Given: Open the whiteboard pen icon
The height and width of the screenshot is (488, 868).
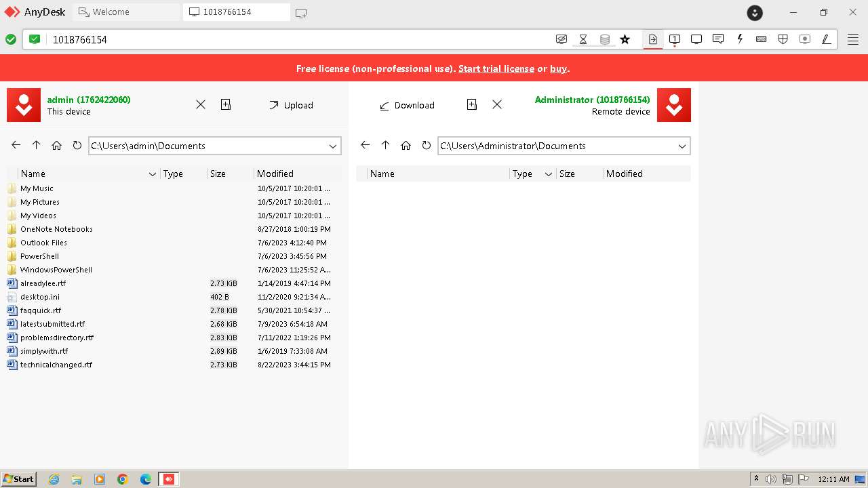Looking at the screenshot, I should pos(827,39).
